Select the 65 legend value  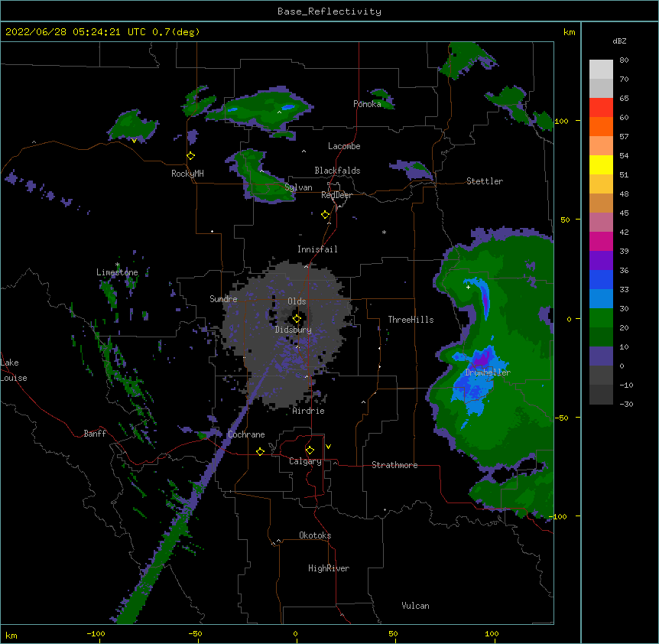[624, 99]
